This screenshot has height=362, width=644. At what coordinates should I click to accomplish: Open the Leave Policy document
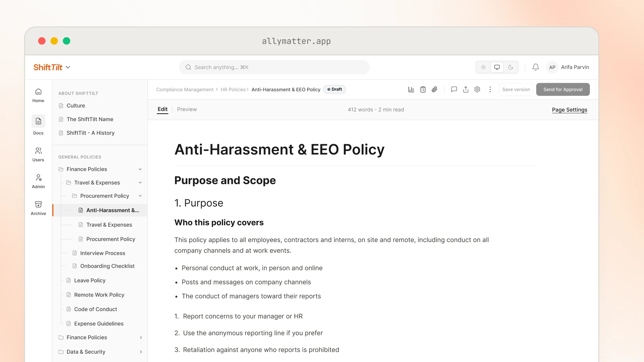[x=90, y=281]
